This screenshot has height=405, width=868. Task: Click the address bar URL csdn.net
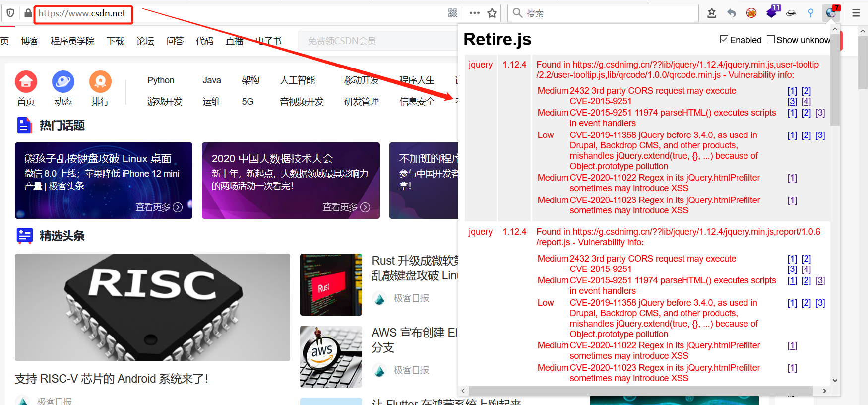pyautogui.click(x=82, y=13)
